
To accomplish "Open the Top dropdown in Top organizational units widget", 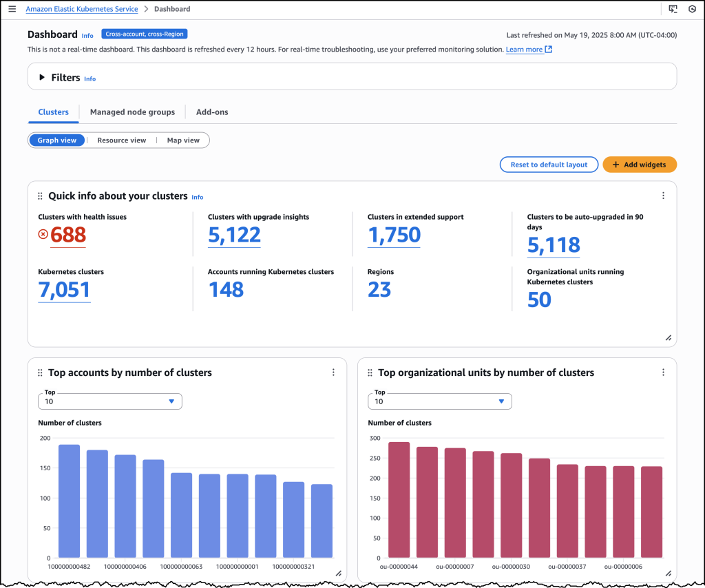I will click(x=439, y=401).
